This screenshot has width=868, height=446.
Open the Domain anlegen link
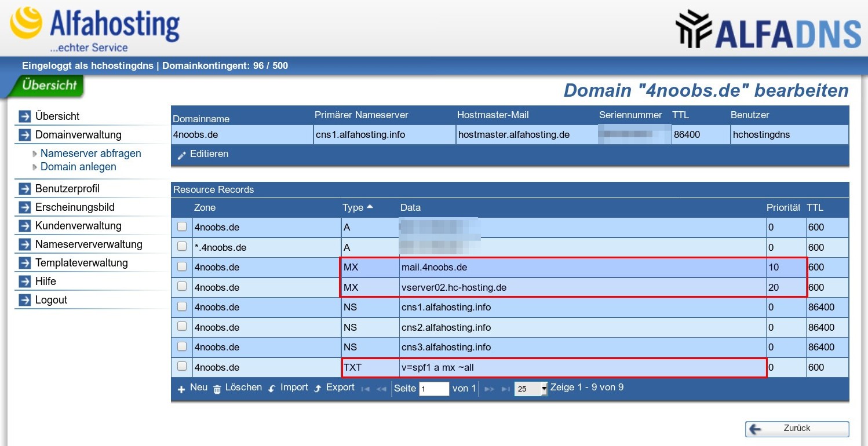pos(78,167)
